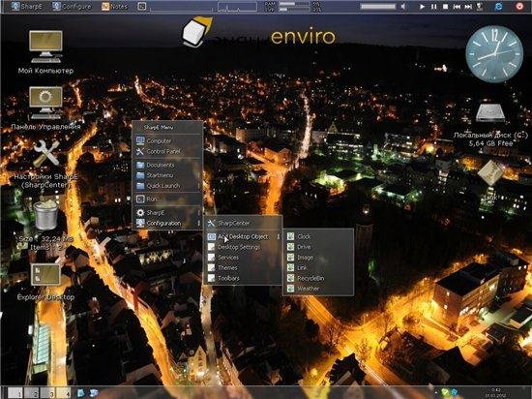The image size is (532, 399).
Task: Mute sound with the speaker icon
Action: coord(403,7)
